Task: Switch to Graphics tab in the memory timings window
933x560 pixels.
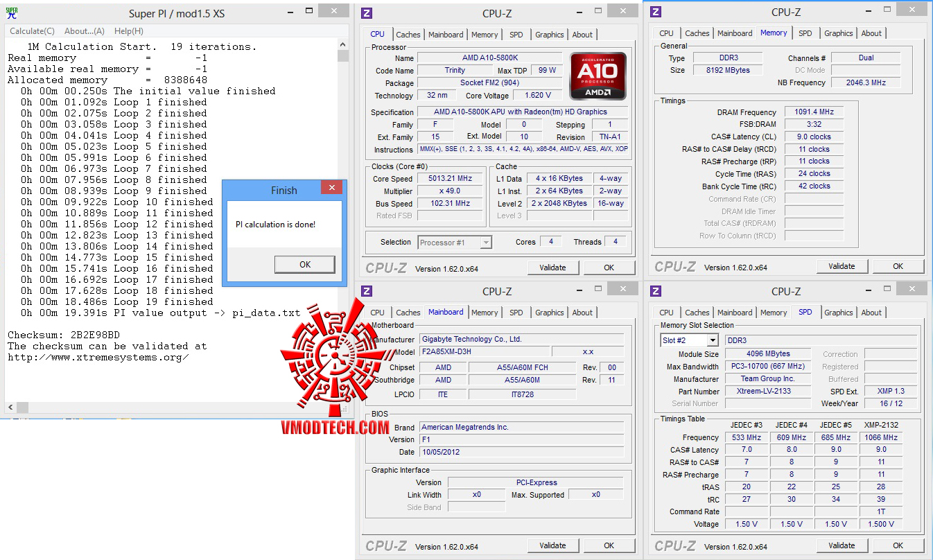Action: [839, 33]
